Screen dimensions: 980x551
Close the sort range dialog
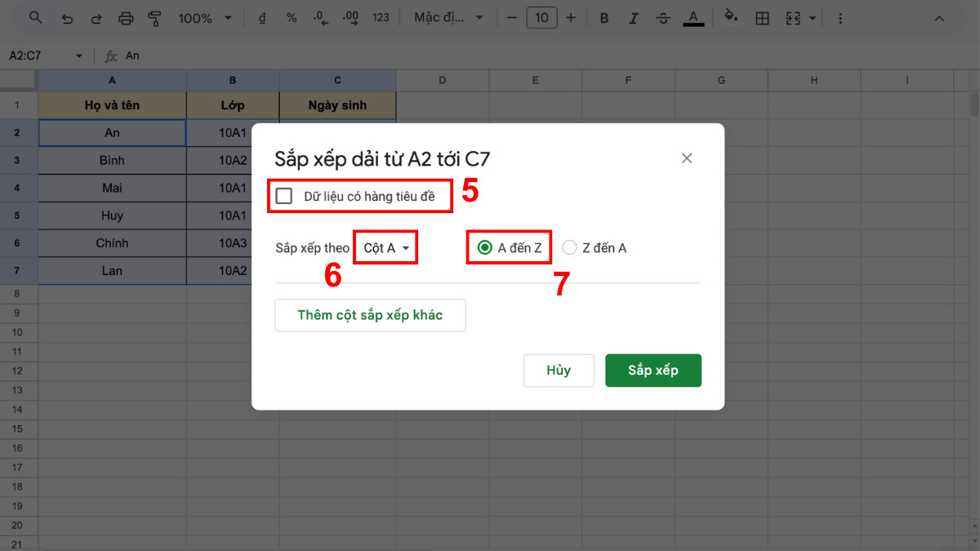click(687, 158)
